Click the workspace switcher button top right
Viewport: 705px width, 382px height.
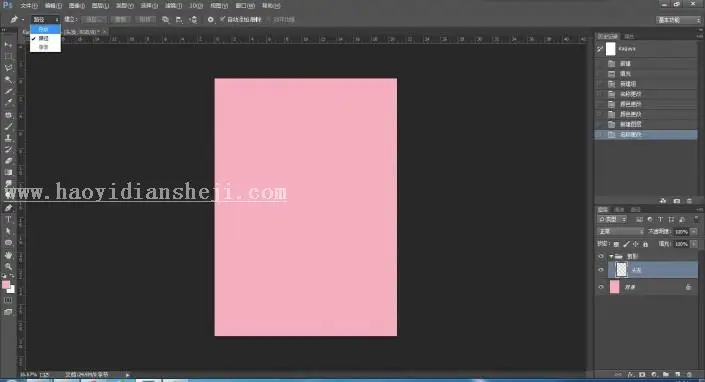point(678,20)
